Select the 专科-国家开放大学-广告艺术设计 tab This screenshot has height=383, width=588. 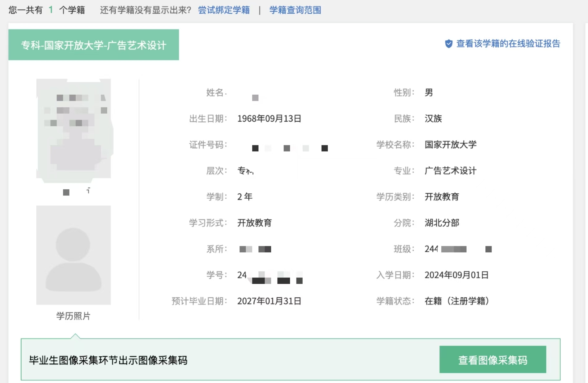tap(94, 45)
